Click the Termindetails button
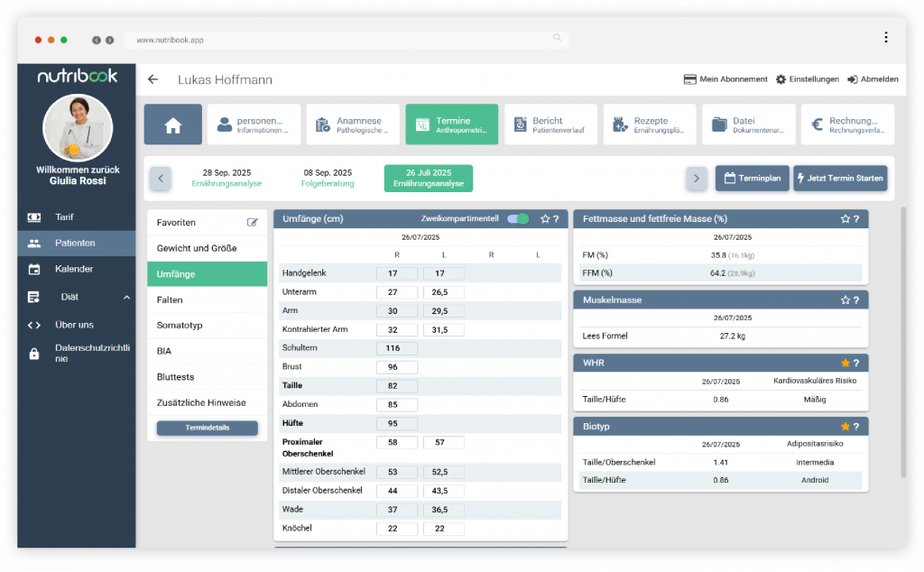Screen dimensions: 924x572 tap(207, 428)
